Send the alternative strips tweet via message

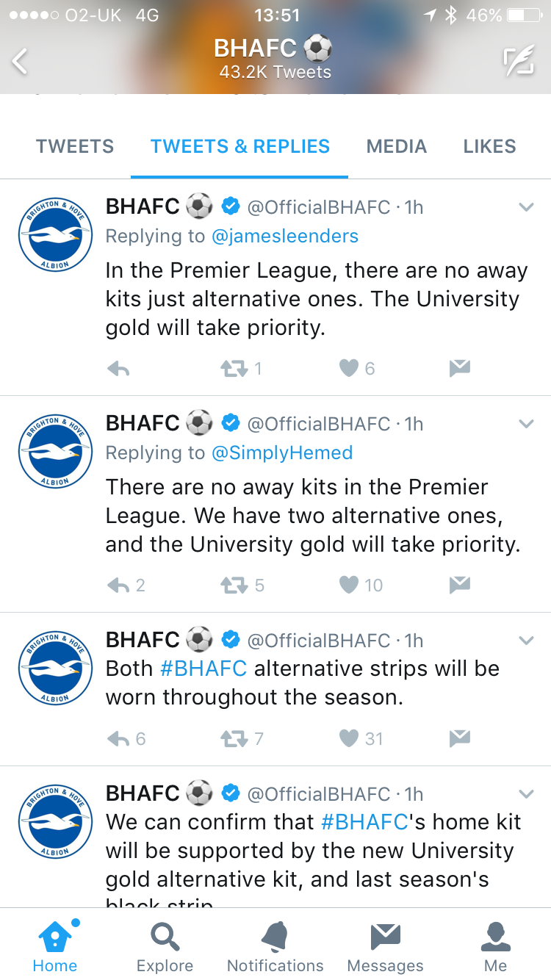[460, 738]
